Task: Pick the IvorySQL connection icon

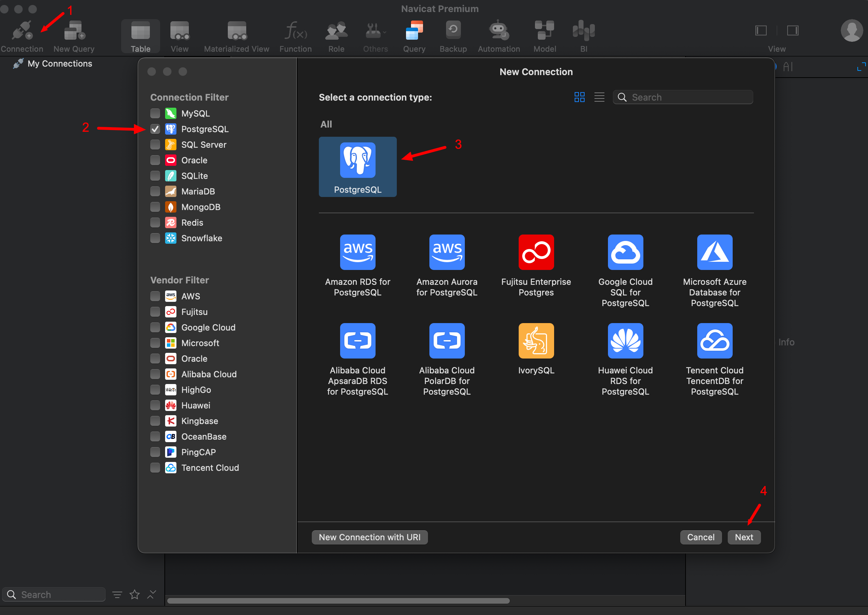Action: 536,341
